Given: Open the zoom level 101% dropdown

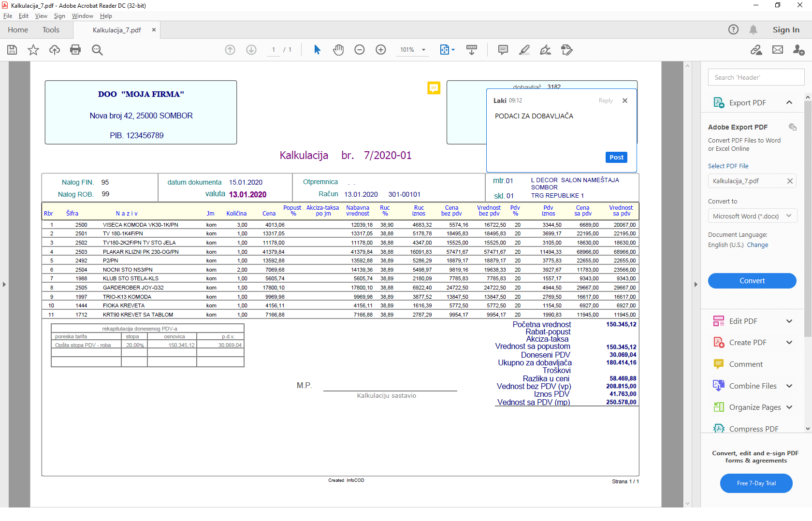Looking at the screenshot, I should click(x=413, y=50).
